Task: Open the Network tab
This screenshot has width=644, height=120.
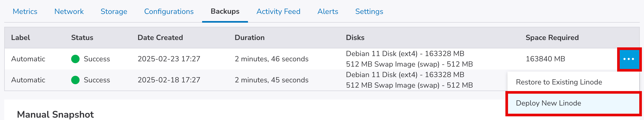Action: tap(69, 12)
